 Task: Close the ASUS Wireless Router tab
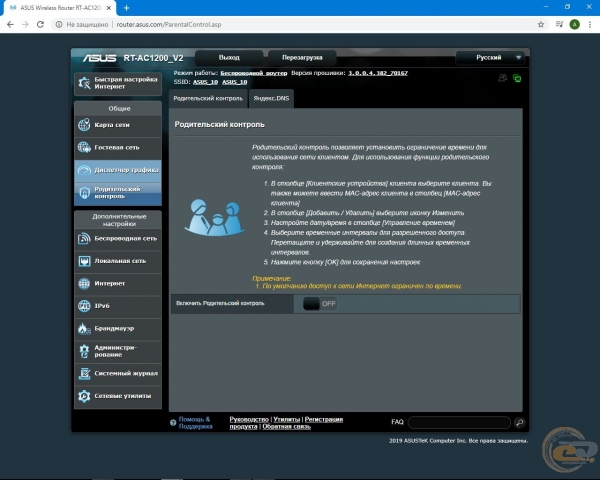[109, 8]
